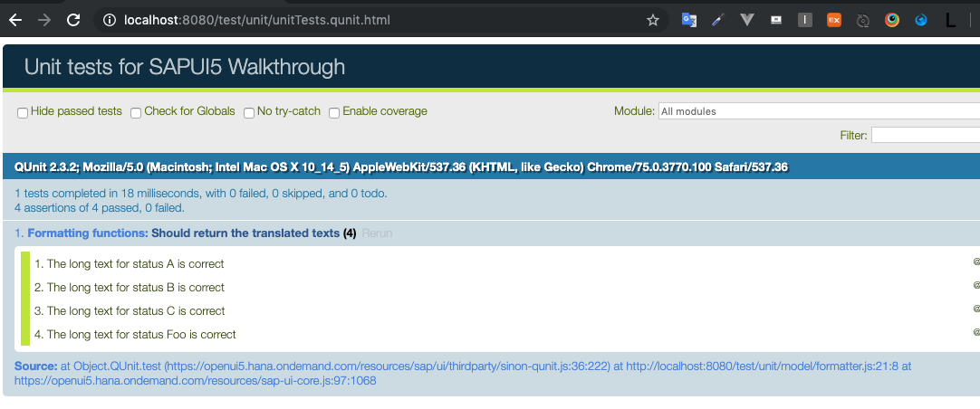
Task: Toggle the No try-catch checkbox
Action: point(249,113)
